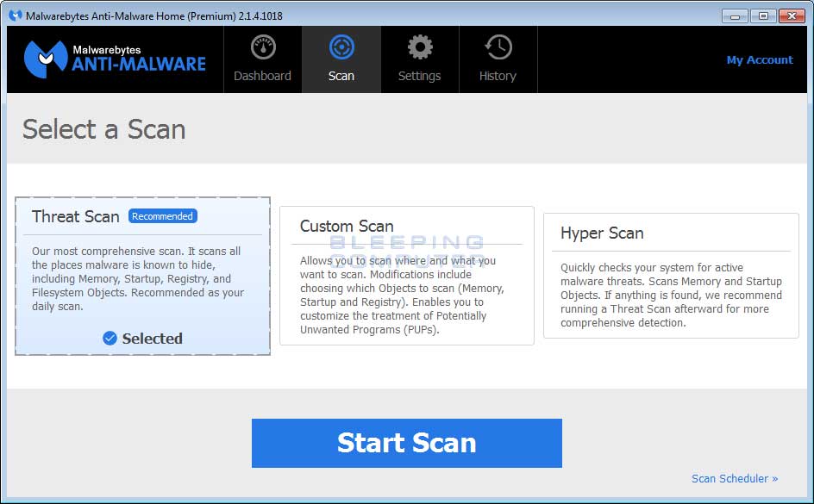Click the History clock icon
Image resolution: width=814 pixels, height=504 pixels.
[x=498, y=47]
